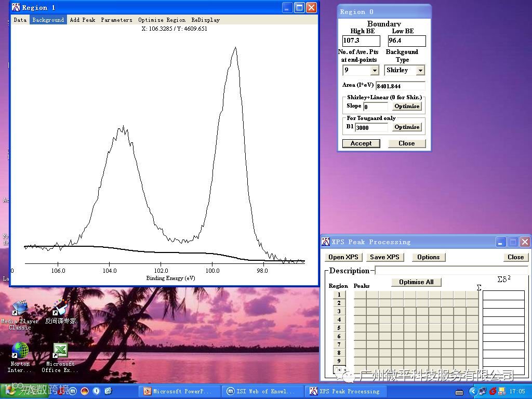Expand the Background Type Shirley dropdown
Image resolution: width=532 pixels, height=399 pixels.
click(420, 70)
